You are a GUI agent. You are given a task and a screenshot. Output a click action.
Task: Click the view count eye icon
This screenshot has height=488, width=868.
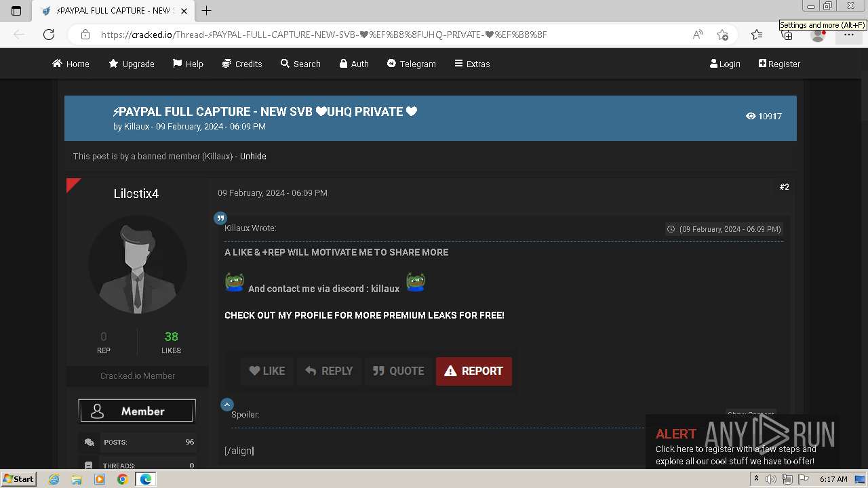tap(751, 116)
